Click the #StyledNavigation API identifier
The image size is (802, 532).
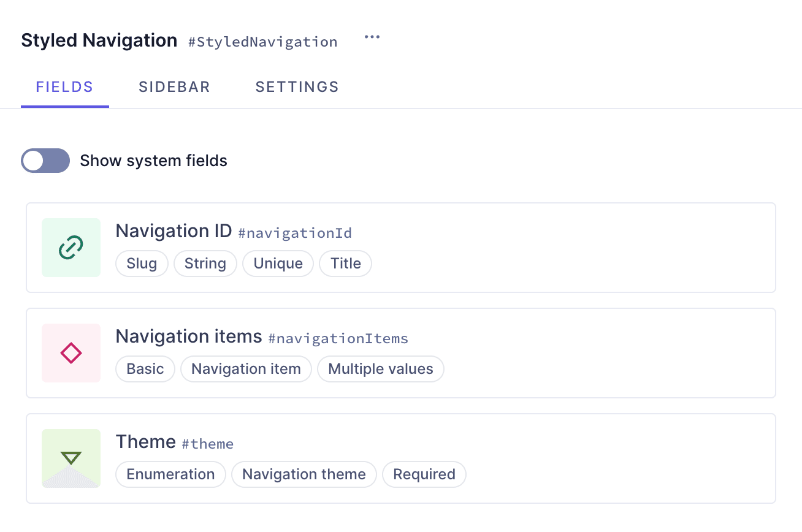[x=263, y=42]
